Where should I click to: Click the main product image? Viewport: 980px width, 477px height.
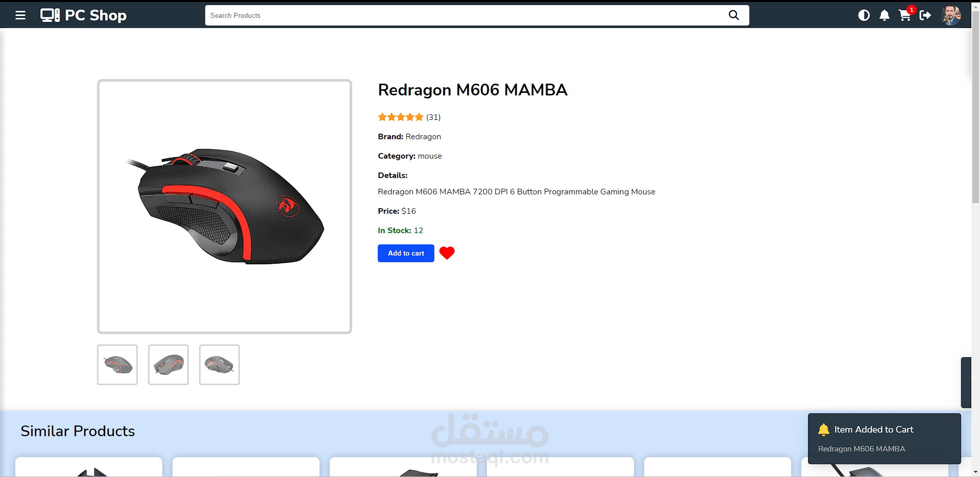point(225,207)
